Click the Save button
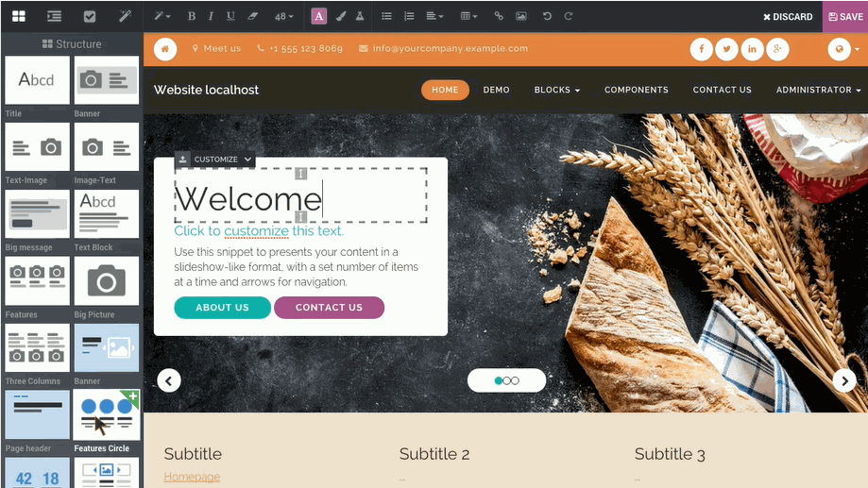 (x=845, y=16)
